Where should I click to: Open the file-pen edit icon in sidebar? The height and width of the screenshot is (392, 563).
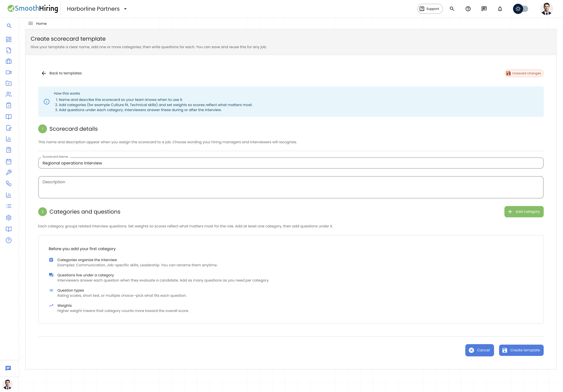(x=9, y=128)
